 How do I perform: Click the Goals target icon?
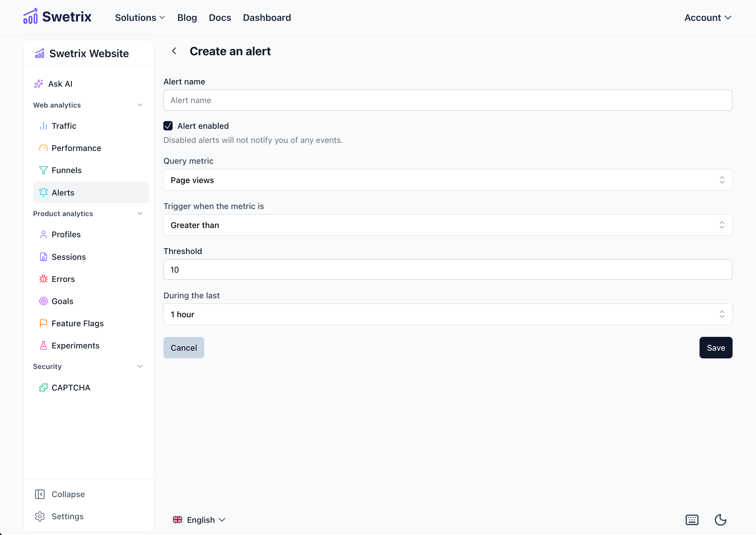(x=43, y=301)
